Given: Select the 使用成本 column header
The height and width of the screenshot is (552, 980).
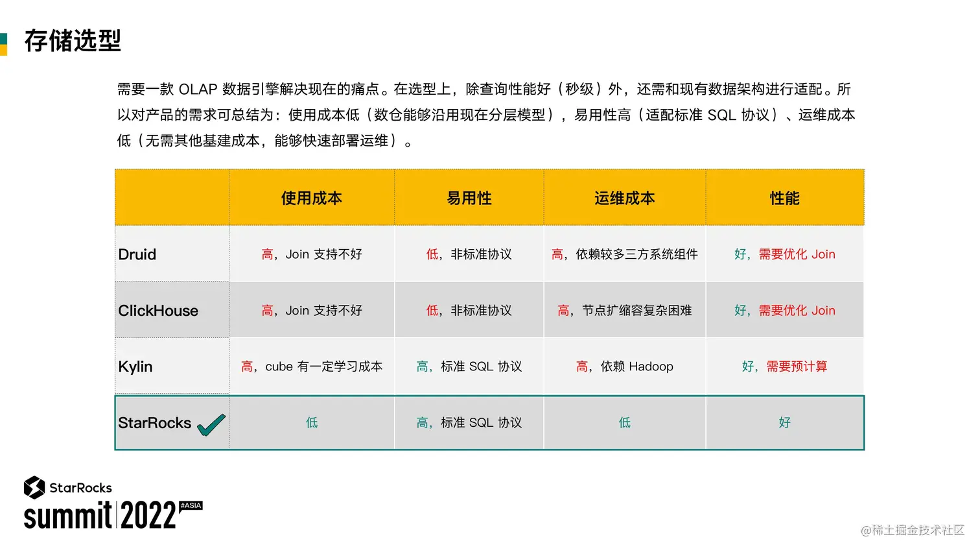Looking at the screenshot, I should click(x=312, y=198).
